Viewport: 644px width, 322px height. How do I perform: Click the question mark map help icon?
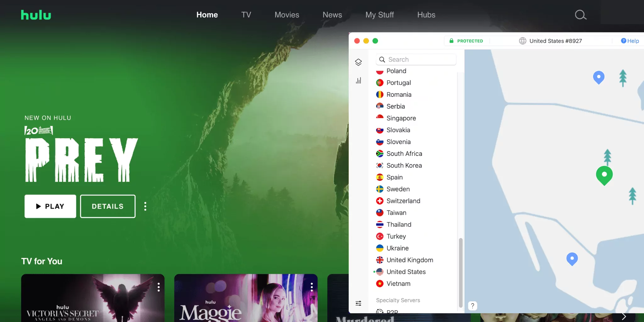coord(472,306)
